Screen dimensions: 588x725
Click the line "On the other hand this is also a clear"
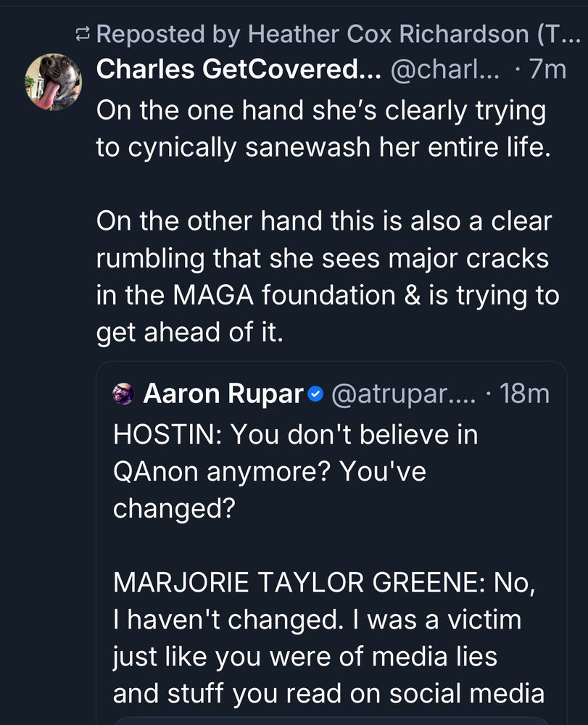tap(324, 221)
